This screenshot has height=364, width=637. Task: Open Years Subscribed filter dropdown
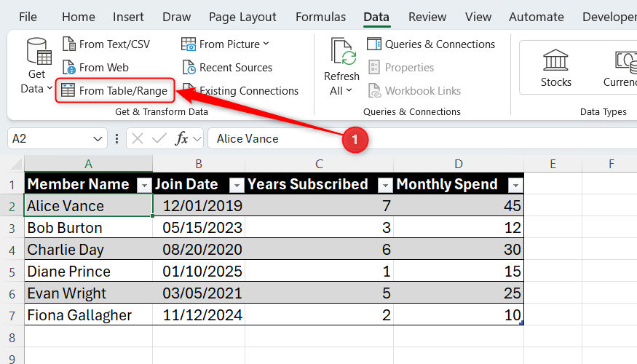pos(385,185)
